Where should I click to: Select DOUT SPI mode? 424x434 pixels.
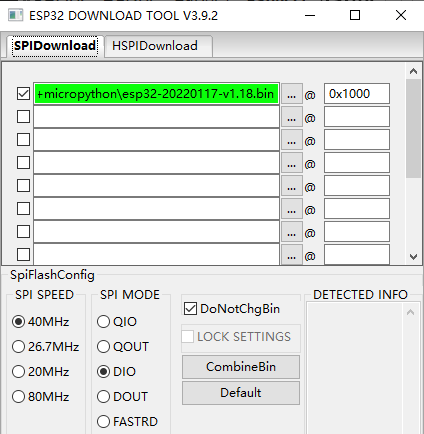122,397
